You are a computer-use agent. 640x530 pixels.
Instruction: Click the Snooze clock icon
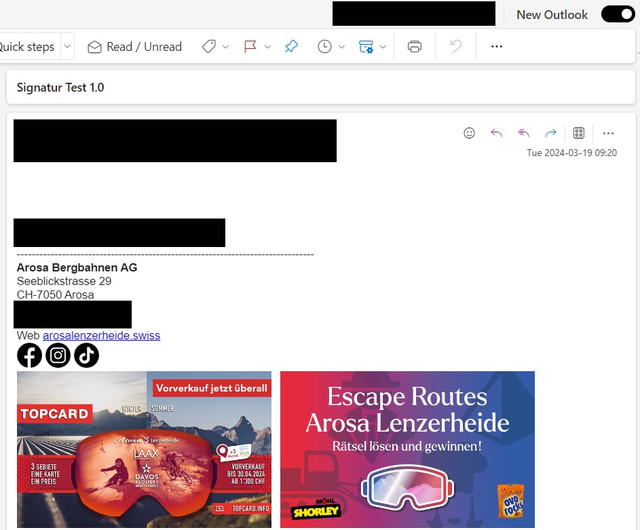[324, 47]
